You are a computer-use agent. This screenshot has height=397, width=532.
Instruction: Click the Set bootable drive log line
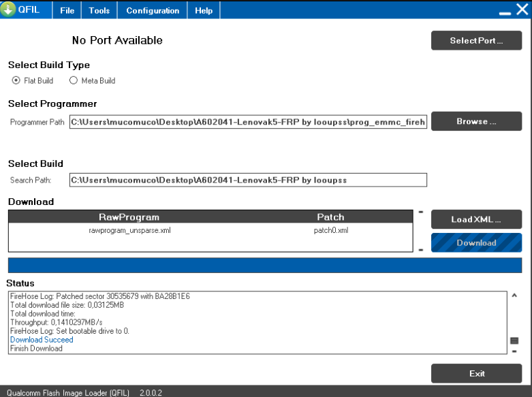[69, 331]
